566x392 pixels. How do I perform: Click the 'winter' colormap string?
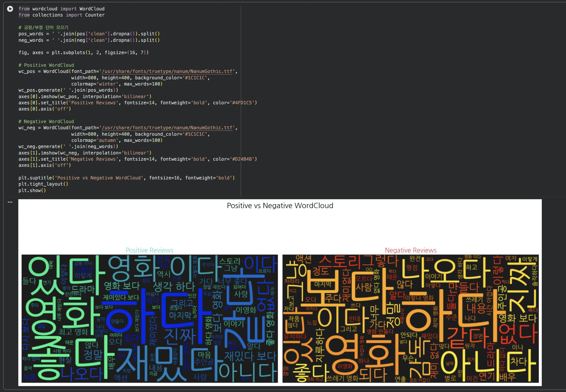(107, 84)
